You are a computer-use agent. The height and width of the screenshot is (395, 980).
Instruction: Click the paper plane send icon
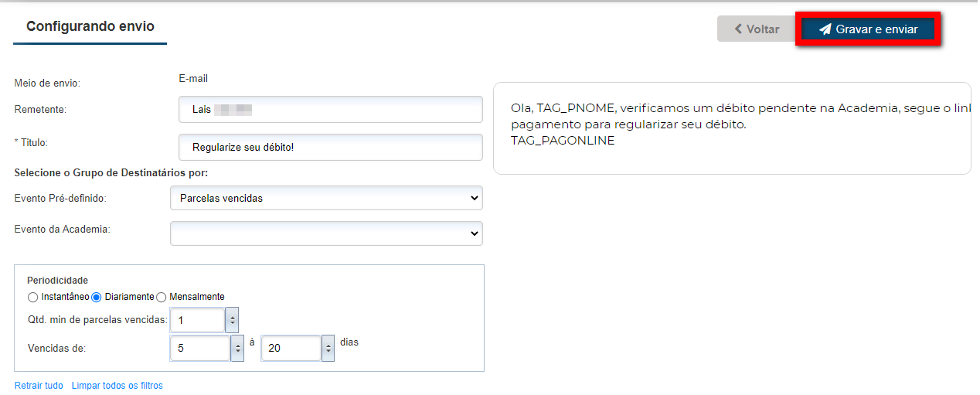pos(825,29)
